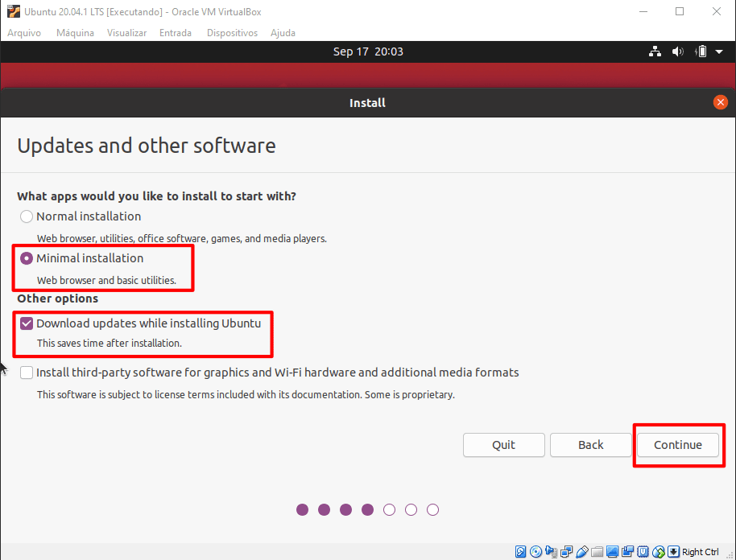Open the Ajuda menu
This screenshot has height=560, width=736.
283,33
